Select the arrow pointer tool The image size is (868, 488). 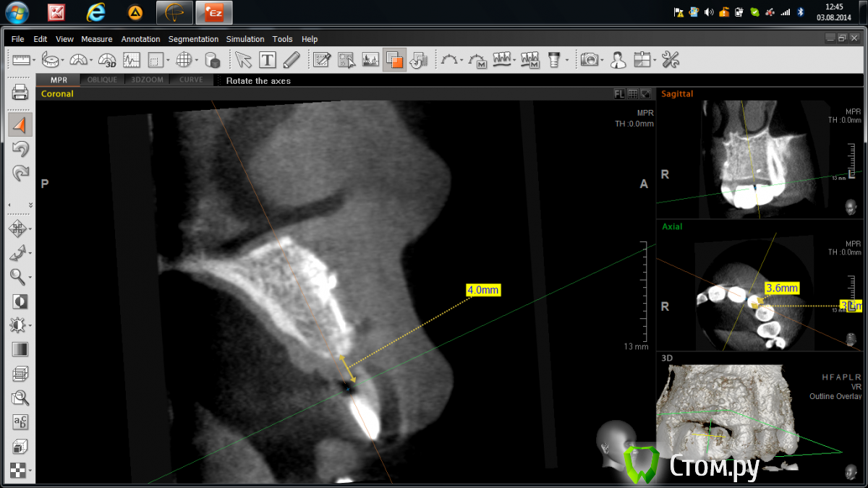click(x=243, y=60)
